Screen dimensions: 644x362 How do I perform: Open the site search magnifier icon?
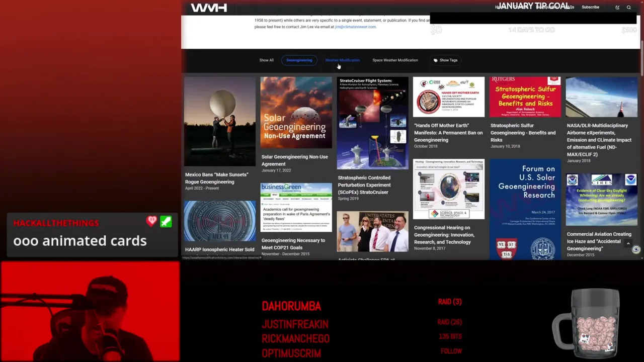[x=628, y=8]
